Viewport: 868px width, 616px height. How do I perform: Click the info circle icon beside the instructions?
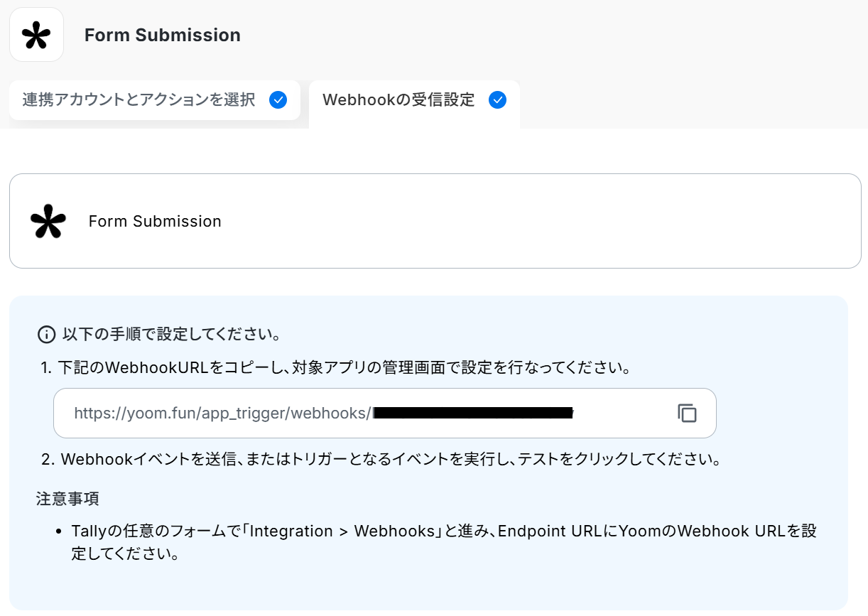[x=46, y=334]
